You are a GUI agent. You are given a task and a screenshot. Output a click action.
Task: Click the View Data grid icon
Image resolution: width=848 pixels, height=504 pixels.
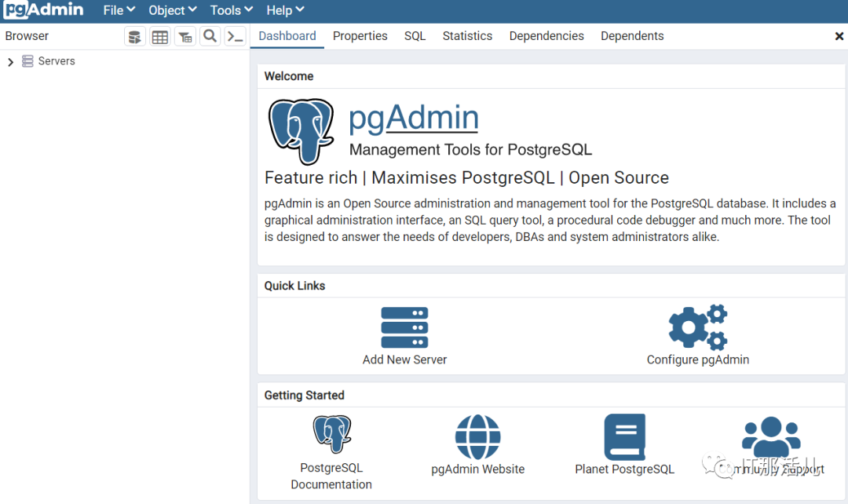tap(159, 36)
